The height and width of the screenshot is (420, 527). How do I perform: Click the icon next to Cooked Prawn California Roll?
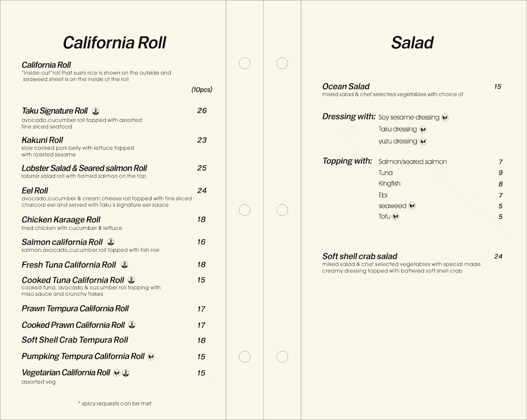click(132, 325)
